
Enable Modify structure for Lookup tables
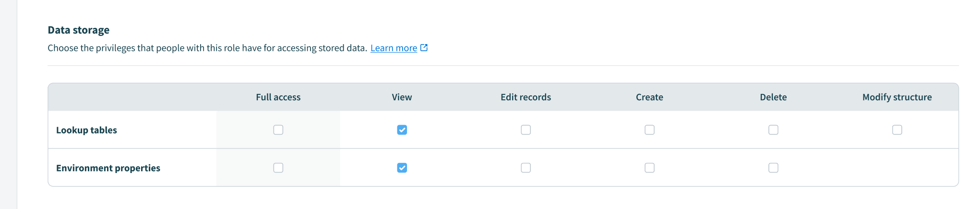point(897,130)
